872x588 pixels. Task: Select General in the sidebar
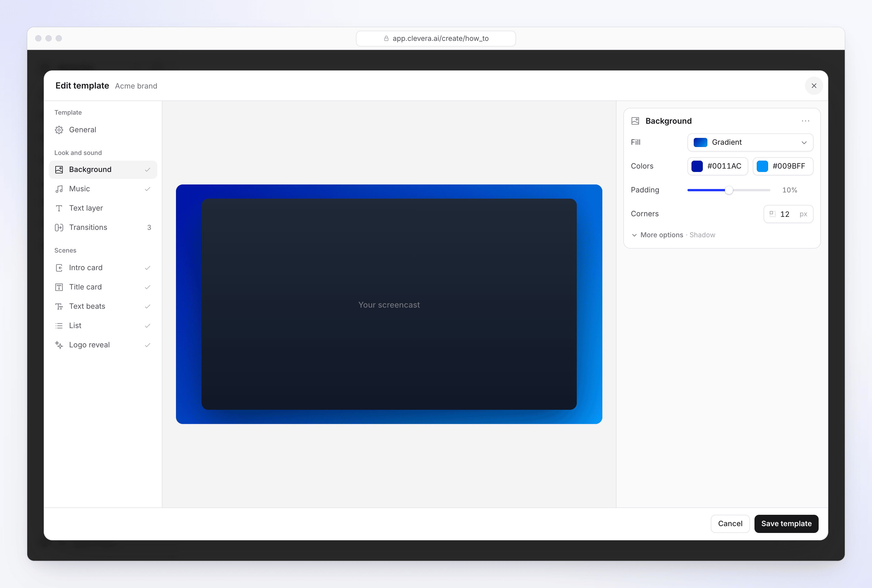103,130
